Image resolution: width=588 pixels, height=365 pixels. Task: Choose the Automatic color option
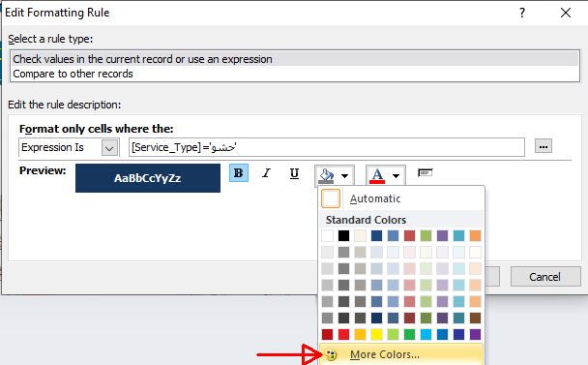(401, 198)
